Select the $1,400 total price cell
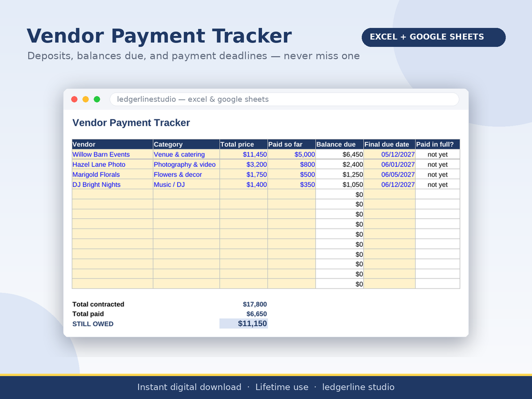 tap(244, 184)
